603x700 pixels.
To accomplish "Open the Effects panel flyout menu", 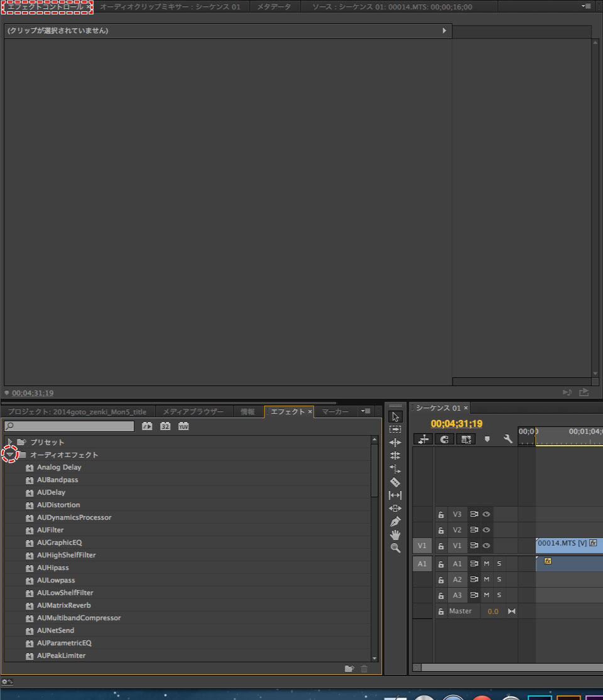I will [366, 411].
